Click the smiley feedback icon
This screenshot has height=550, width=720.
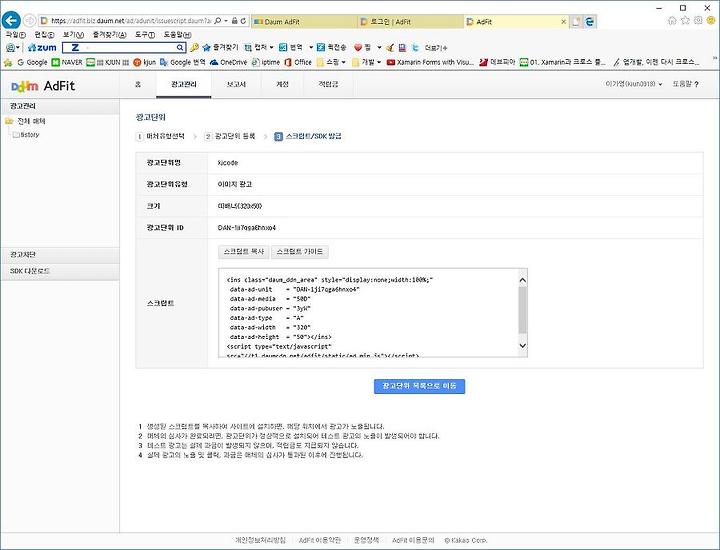pyautogui.click(x=711, y=20)
